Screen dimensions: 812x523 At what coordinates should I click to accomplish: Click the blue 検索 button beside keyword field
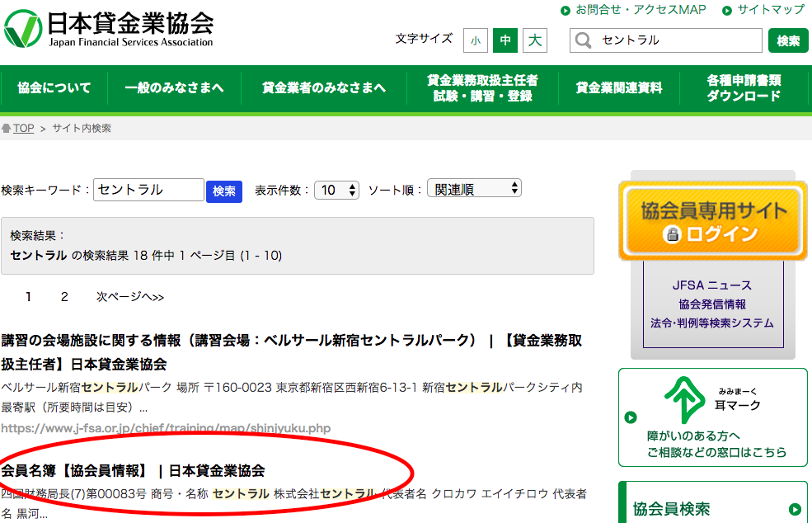223,191
